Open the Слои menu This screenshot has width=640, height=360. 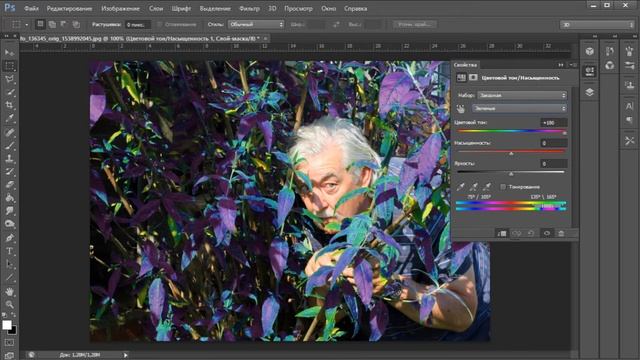coord(156,8)
